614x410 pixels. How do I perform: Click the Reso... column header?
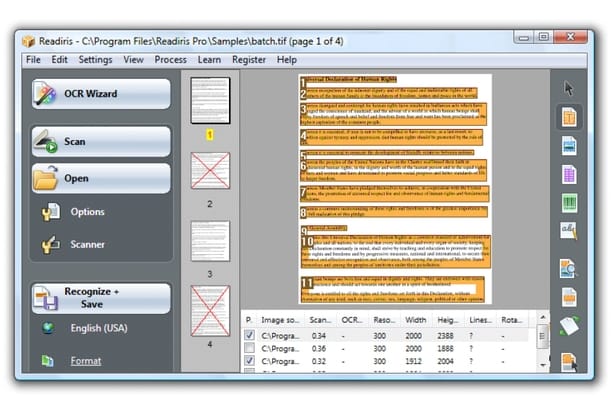click(384, 320)
